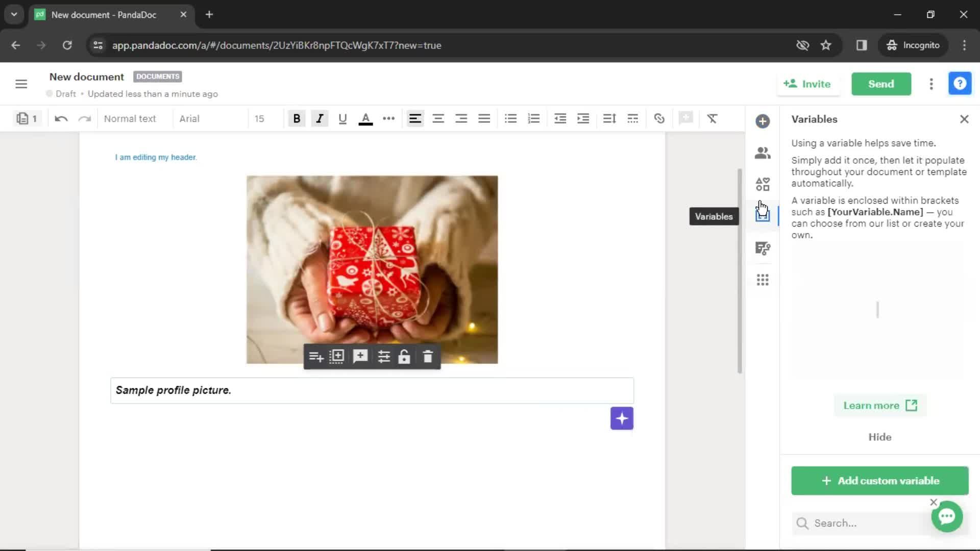Click the Bold formatting icon
The width and height of the screenshot is (980, 551).
coord(297,119)
